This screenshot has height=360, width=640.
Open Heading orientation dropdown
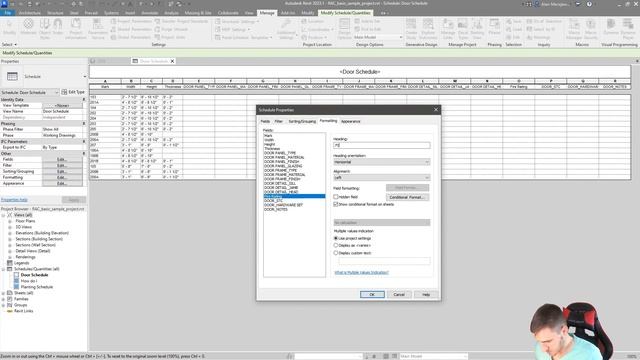382,162
